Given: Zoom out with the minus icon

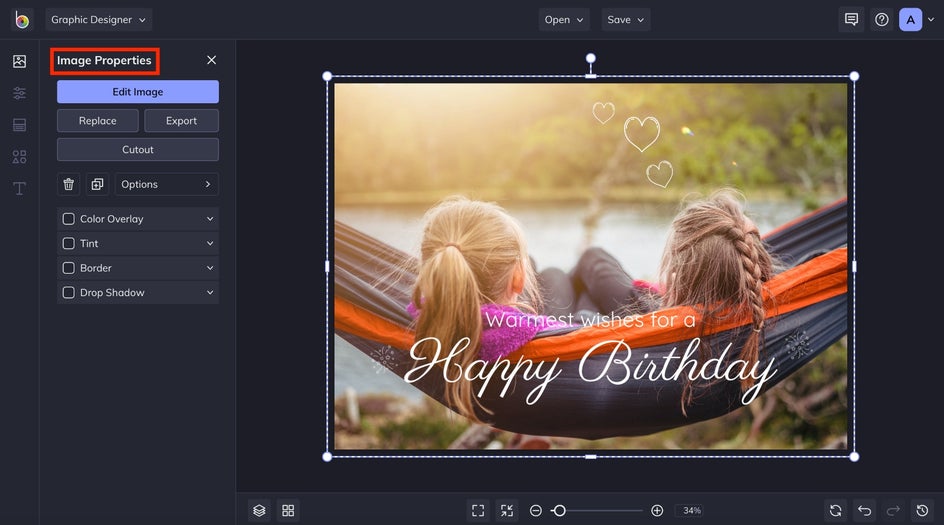Looking at the screenshot, I should tap(535, 511).
